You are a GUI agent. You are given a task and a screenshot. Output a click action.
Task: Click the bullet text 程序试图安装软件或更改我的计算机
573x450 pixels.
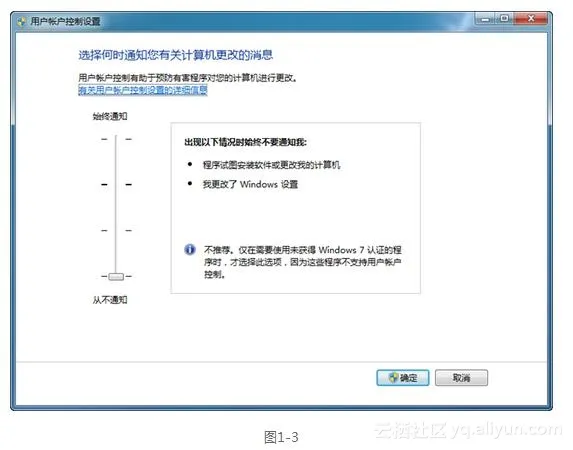pos(272,165)
